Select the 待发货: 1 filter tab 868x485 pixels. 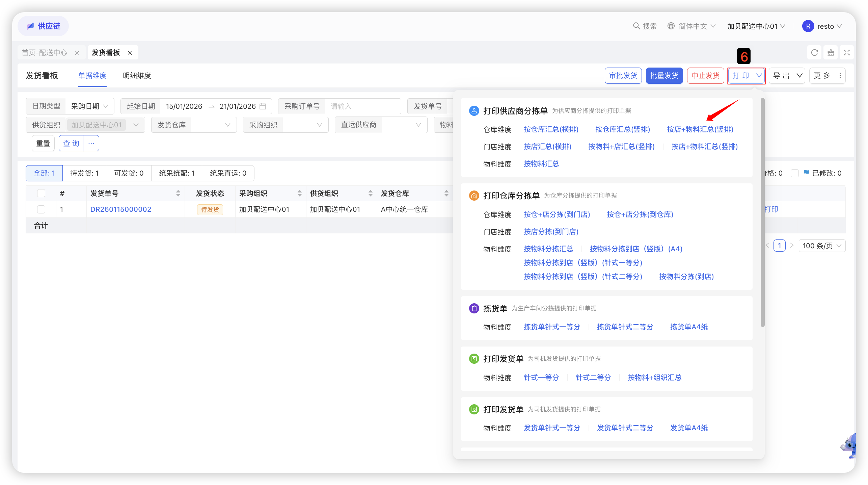click(84, 173)
